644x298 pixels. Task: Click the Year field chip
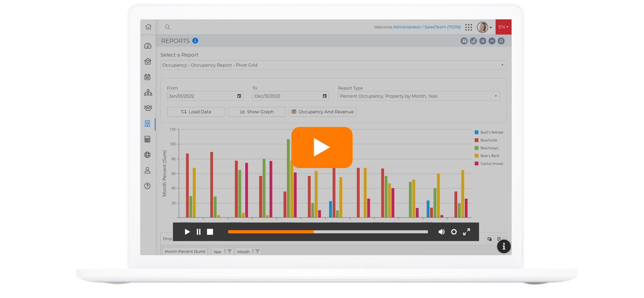coord(222,251)
